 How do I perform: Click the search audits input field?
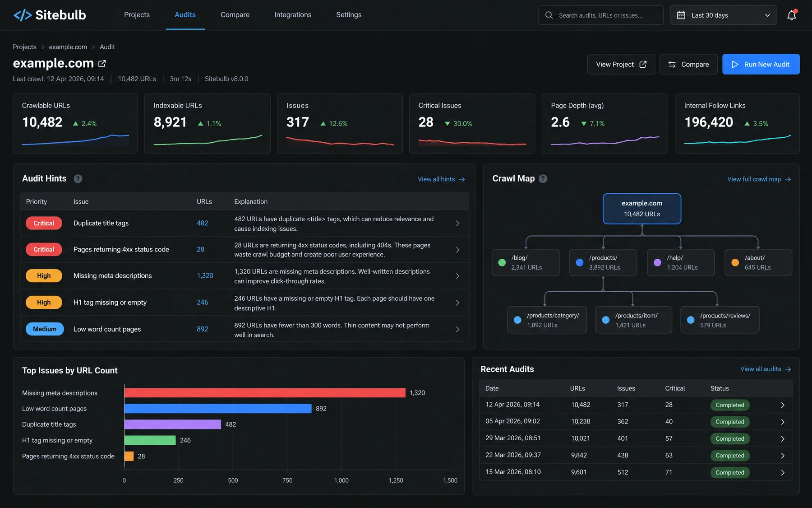601,15
